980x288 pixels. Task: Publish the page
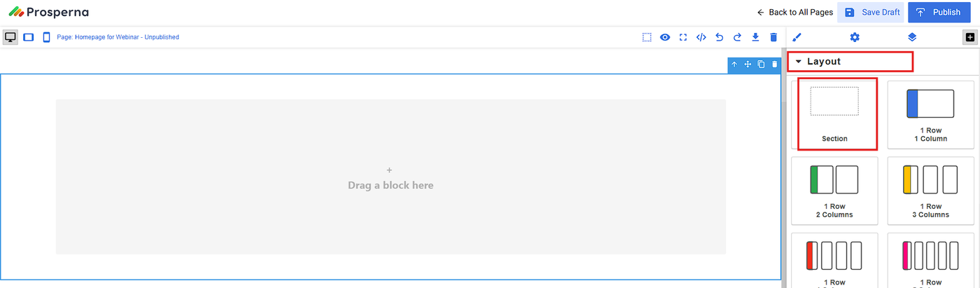[939, 13]
